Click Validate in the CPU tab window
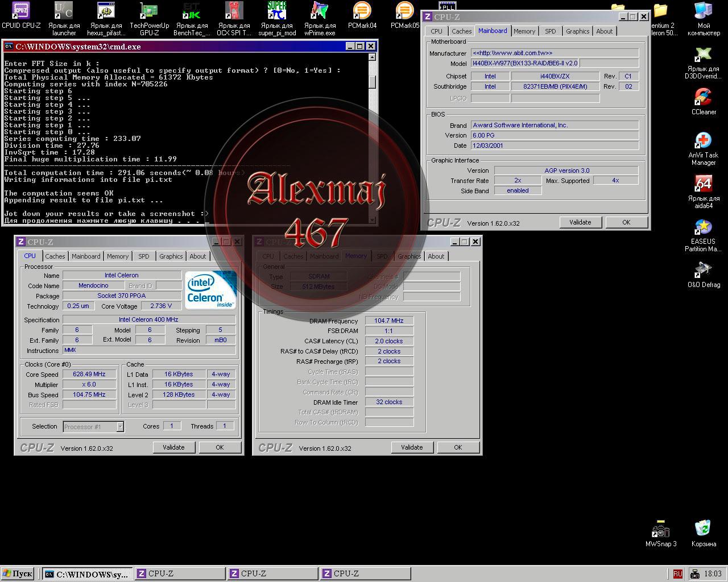The width and height of the screenshot is (728, 582). pyautogui.click(x=173, y=447)
